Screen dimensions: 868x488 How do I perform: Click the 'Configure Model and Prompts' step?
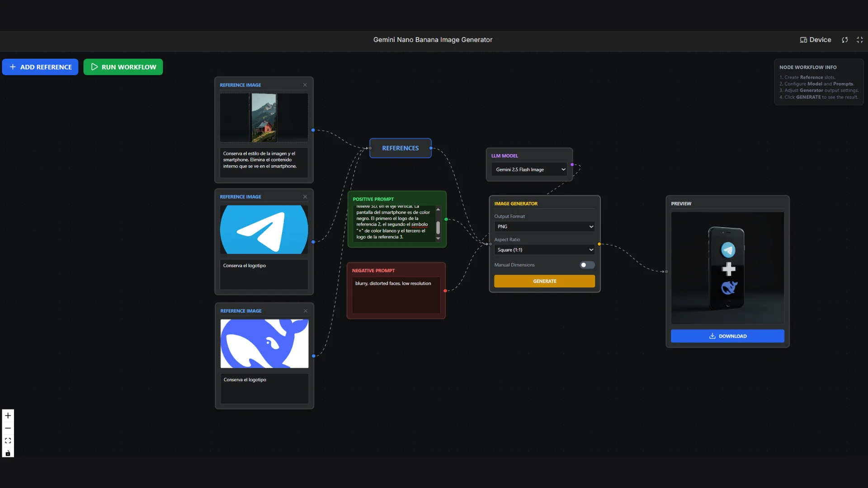(816, 84)
